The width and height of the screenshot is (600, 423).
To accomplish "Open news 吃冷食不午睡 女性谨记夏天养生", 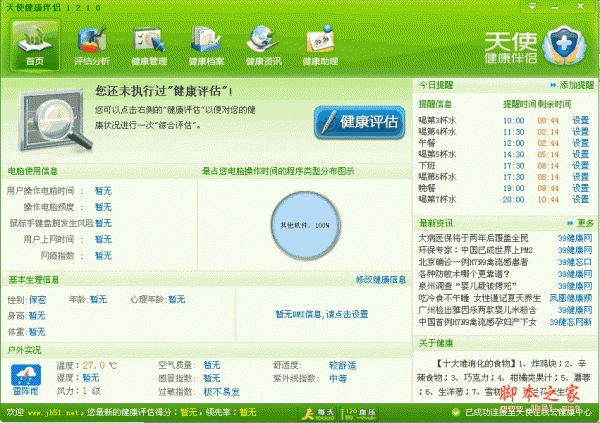I will tap(480, 298).
